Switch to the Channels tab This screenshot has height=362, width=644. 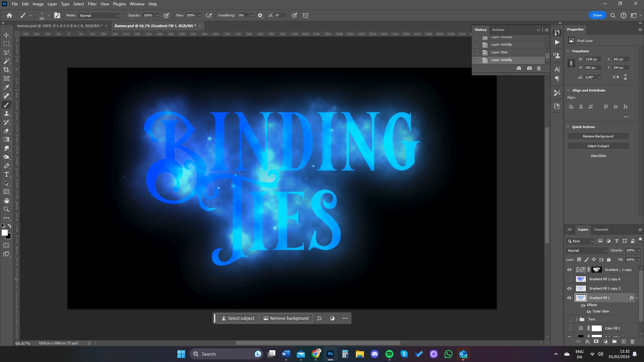tap(601, 230)
